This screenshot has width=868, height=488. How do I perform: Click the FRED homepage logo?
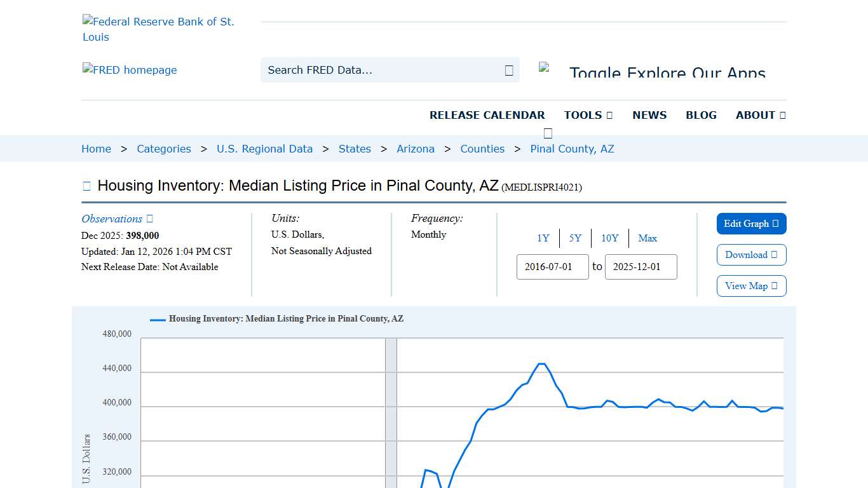(x=130, y=70)
